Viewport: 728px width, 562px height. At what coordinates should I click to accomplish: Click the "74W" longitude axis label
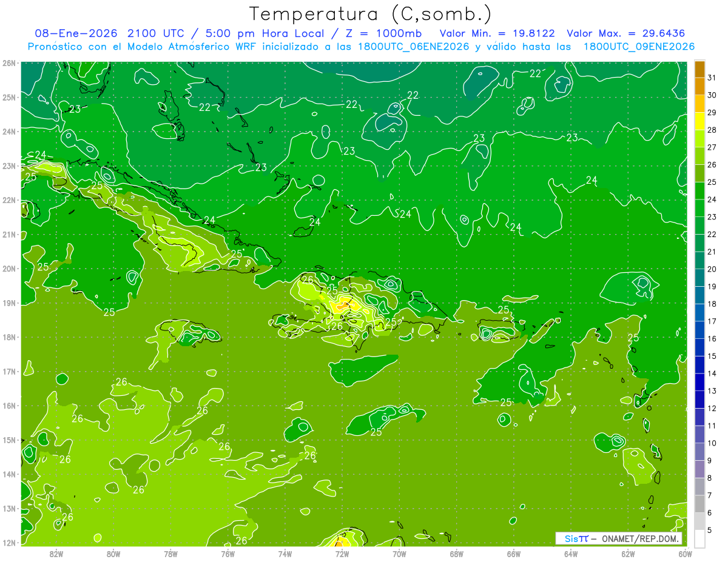tap(285, 554)
